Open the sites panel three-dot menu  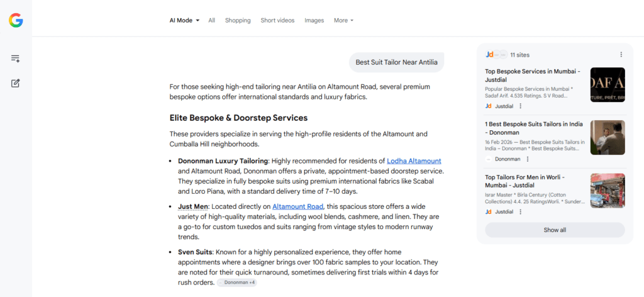coord(621,55)
